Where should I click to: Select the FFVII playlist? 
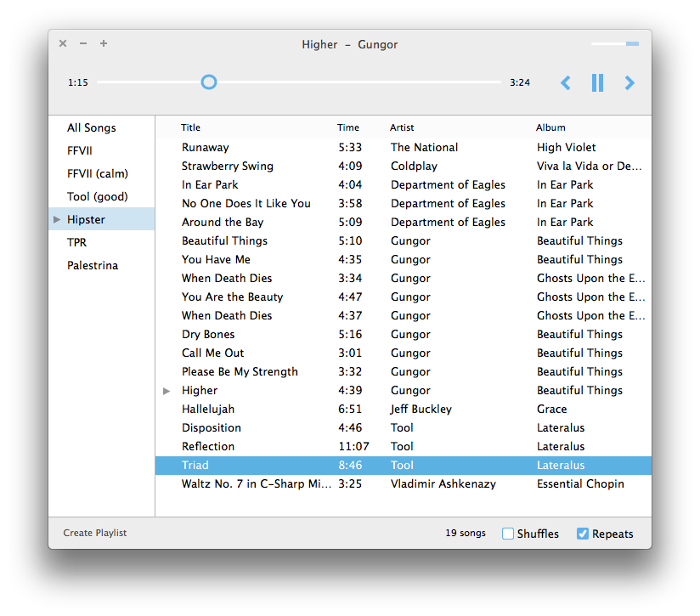pos(102,150)
